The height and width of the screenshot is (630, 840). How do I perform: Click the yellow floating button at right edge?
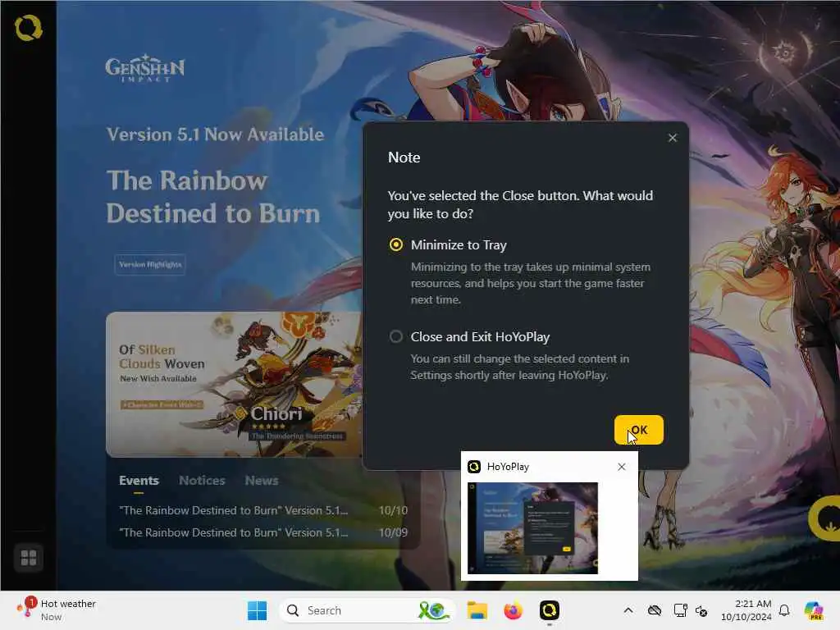click(x=825, y=518)
